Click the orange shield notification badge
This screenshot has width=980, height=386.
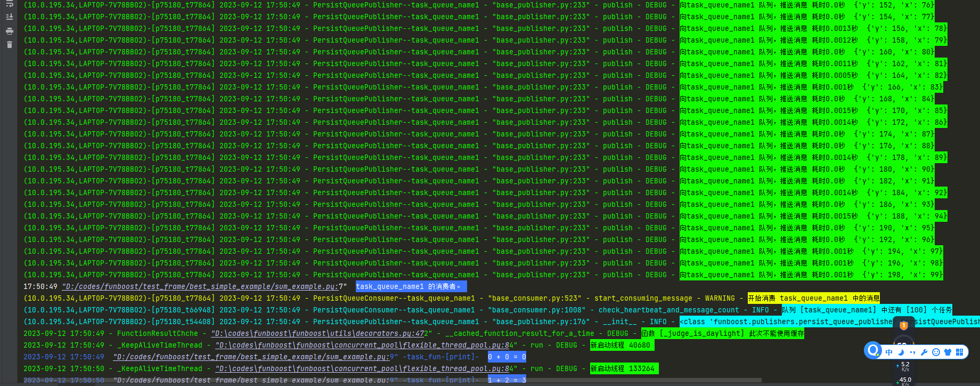pyautogui.click(x=903, y=325)
